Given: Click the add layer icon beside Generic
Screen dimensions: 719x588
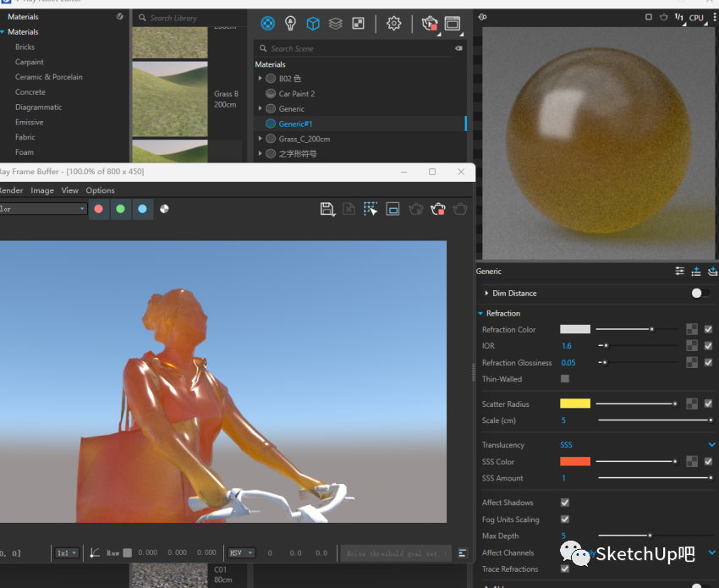Looking at the screenshot, I should tap(712, 271).
